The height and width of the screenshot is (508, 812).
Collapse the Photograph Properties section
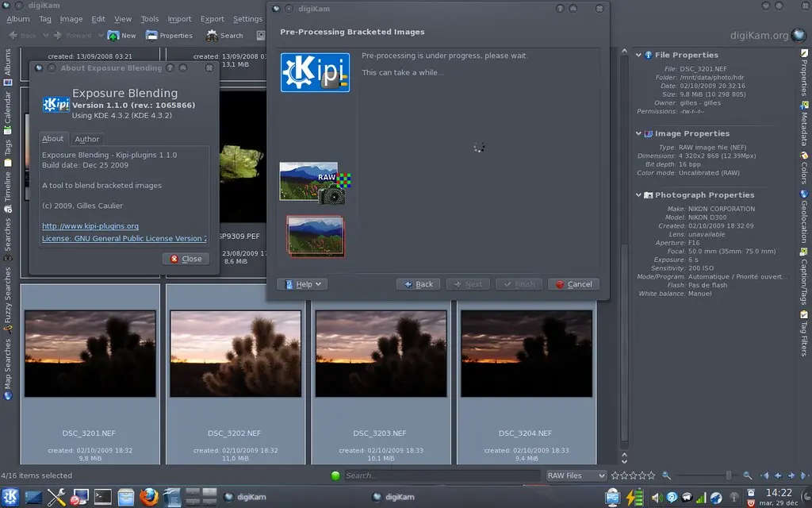click(640, 194)
